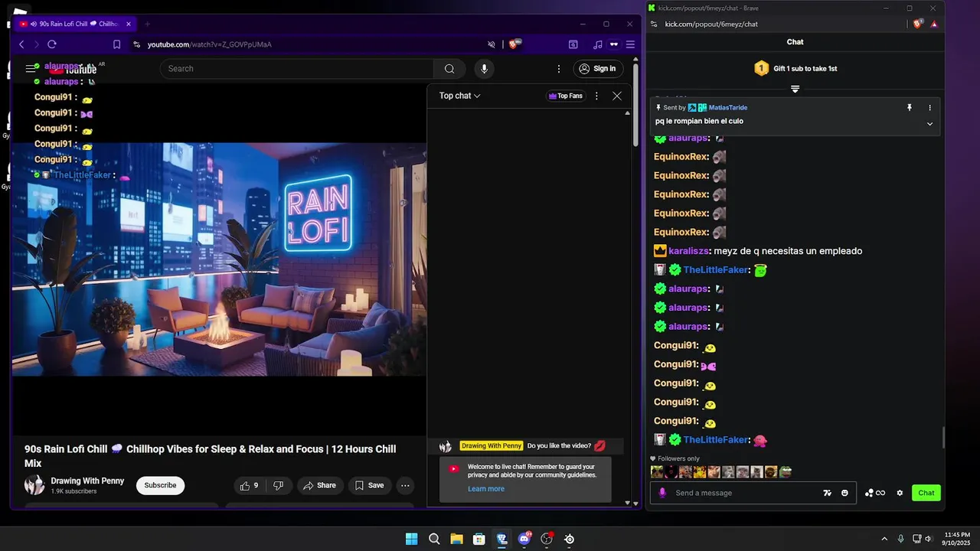Open translate icon in Kick message box
Viewport: 980px width, 551px height.
point(827,493)
